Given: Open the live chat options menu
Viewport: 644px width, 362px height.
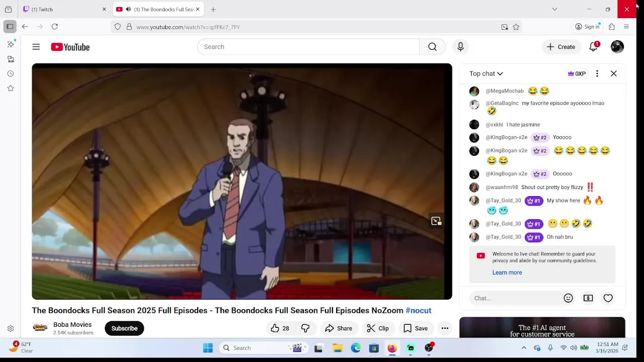Looking at the screenshot, I should (597, 73).
